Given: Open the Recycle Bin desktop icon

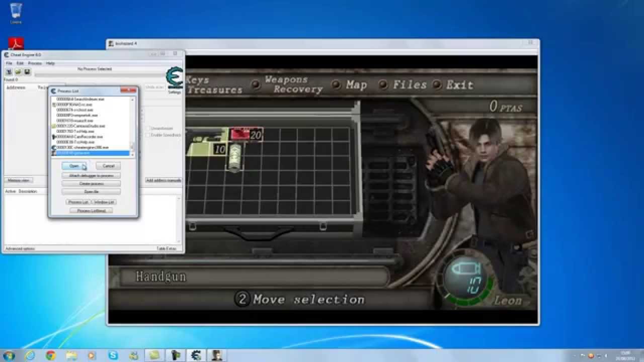Looking at the screenshot, I should pos(16,13).
